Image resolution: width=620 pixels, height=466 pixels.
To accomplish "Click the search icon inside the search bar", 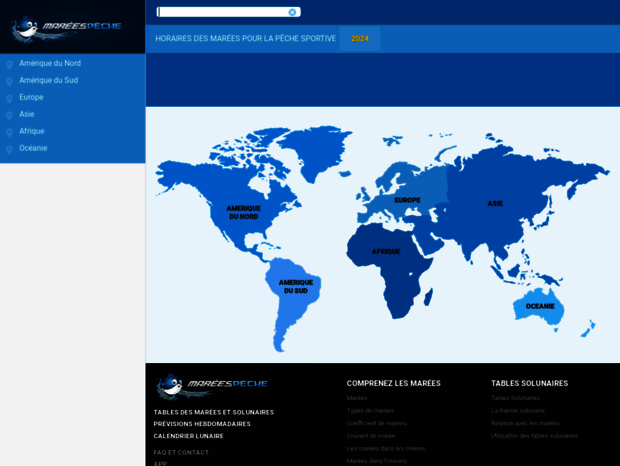I will [x=292, y=12].
